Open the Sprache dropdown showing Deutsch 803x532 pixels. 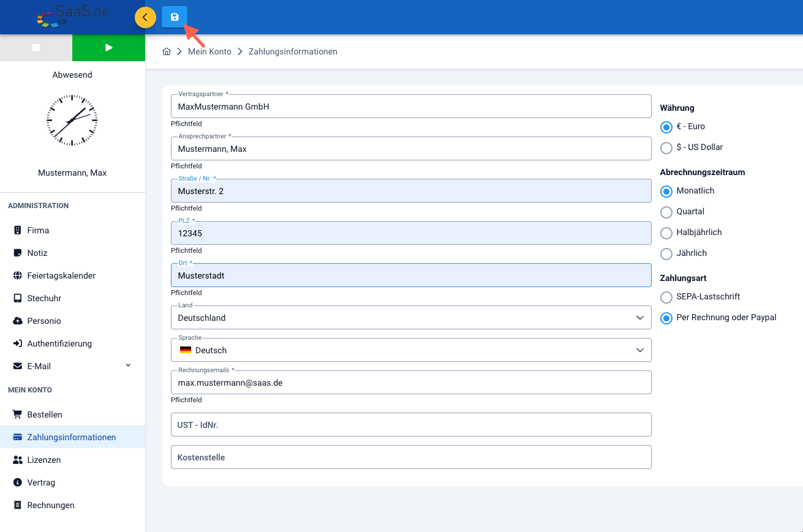point(411,350)
